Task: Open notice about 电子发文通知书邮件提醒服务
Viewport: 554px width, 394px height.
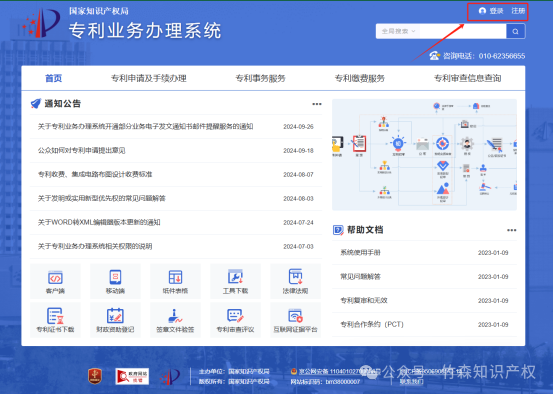Action: (146, 127)
